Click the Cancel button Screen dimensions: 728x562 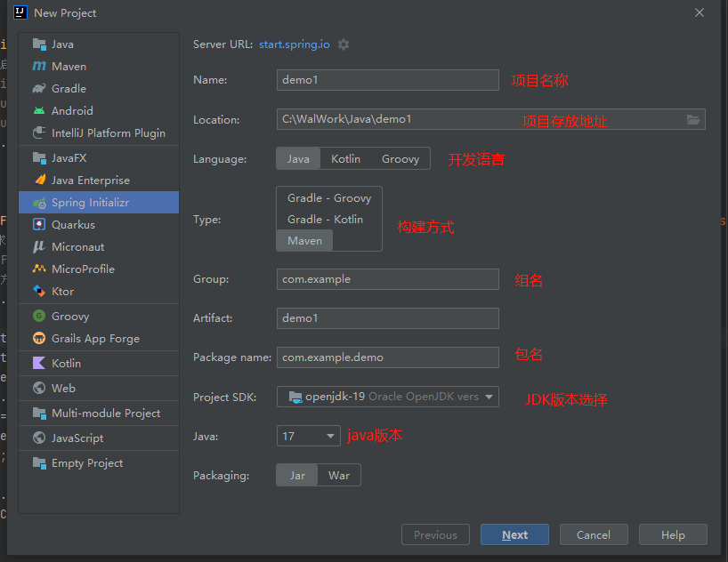[594, 534]
